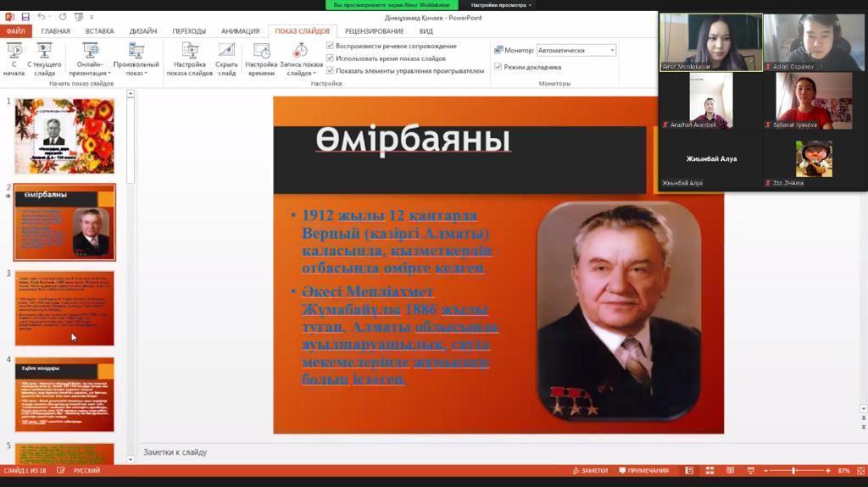
Task: Start slideshow from beginning (С начала)
Action: tap(14, 58)
